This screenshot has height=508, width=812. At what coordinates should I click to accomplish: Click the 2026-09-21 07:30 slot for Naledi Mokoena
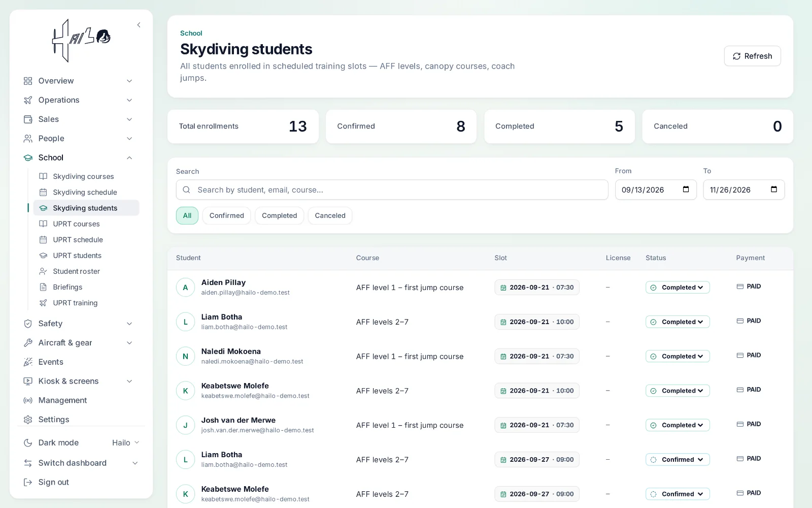pyautogui.click(x=537, y=357)
